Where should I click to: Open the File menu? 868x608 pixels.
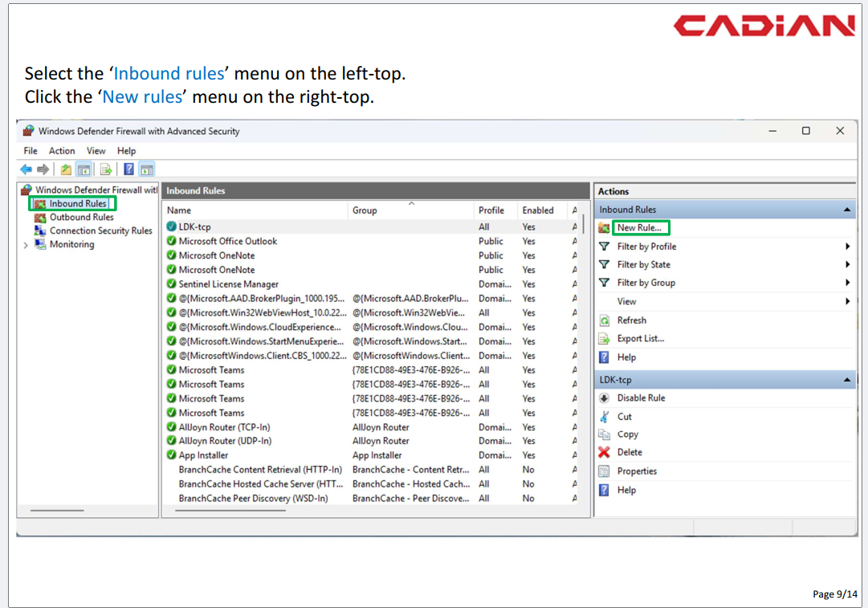[x=31, y=151]
